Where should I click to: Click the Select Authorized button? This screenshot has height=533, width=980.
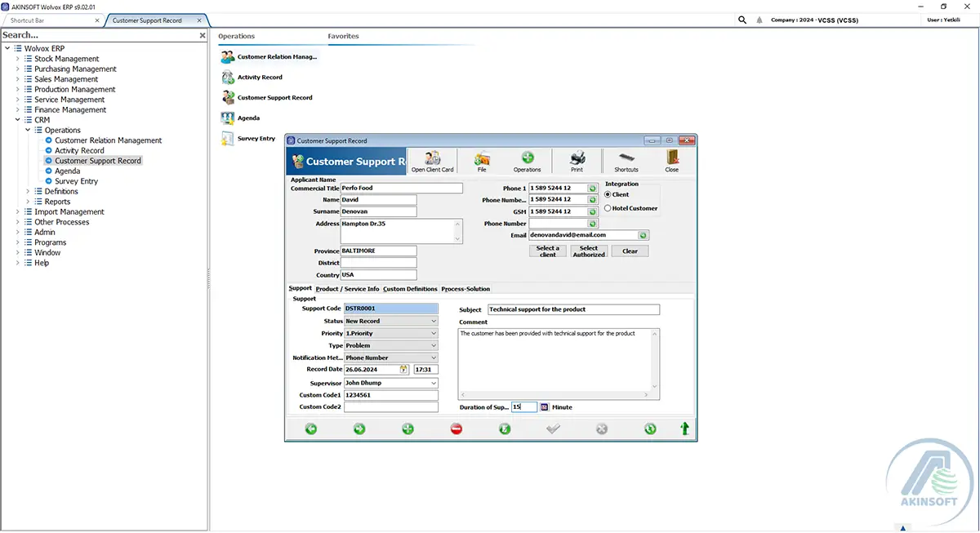tap(589, 251)
